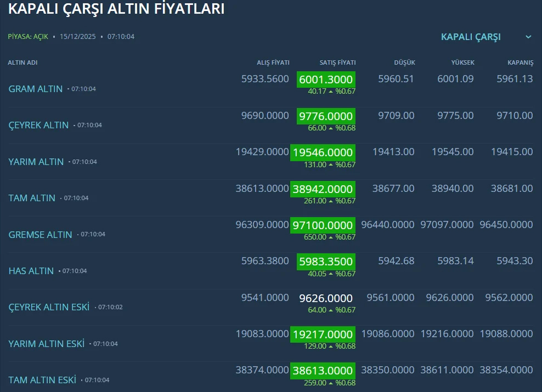
Task: Open the HAS ALTIN link
Action: (31, 271)
